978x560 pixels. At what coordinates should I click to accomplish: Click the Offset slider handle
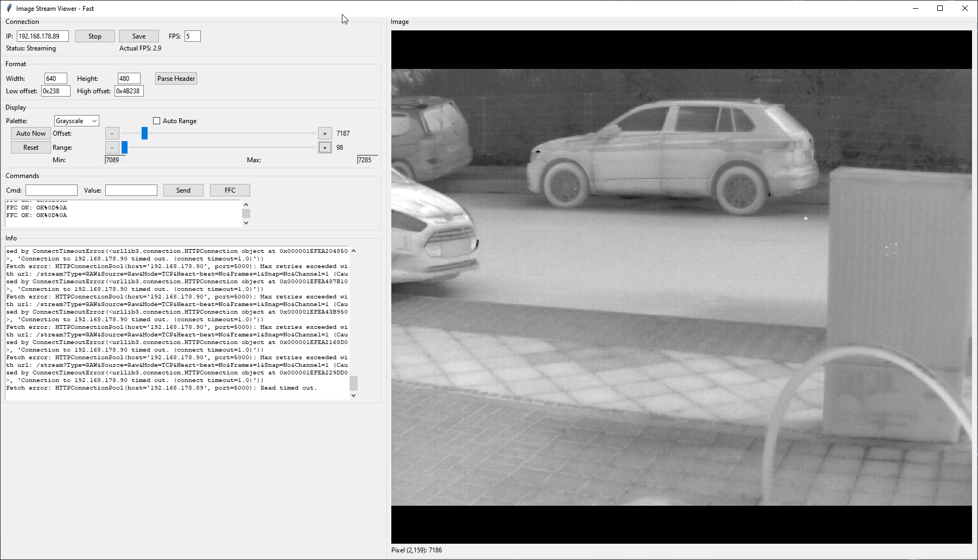pyautogui.click(x=145, y=133)
